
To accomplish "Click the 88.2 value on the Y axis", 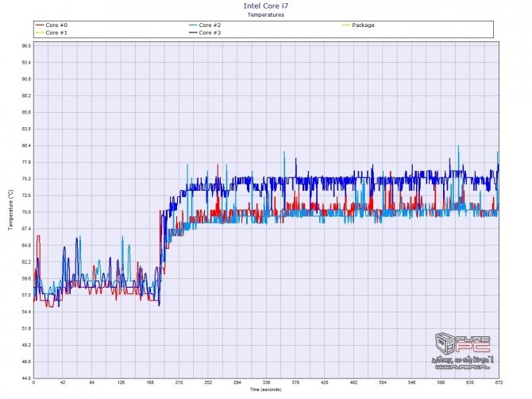I will coord(26,95).
